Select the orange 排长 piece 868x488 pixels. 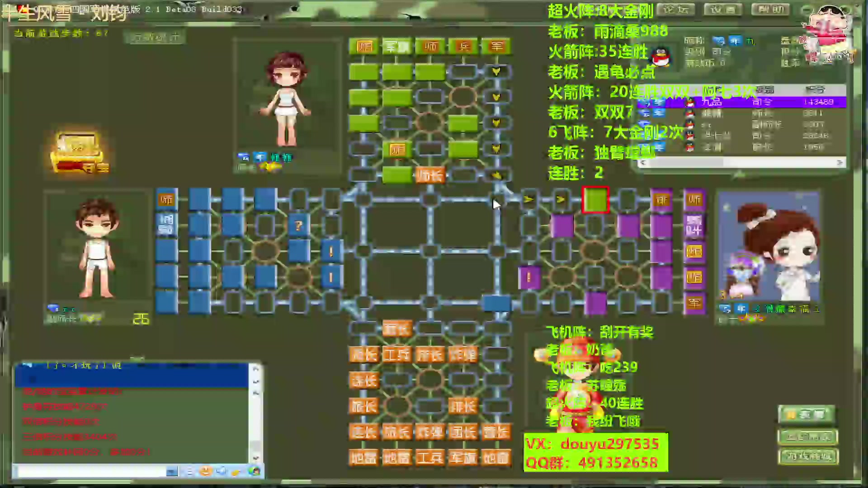point(463,406)
